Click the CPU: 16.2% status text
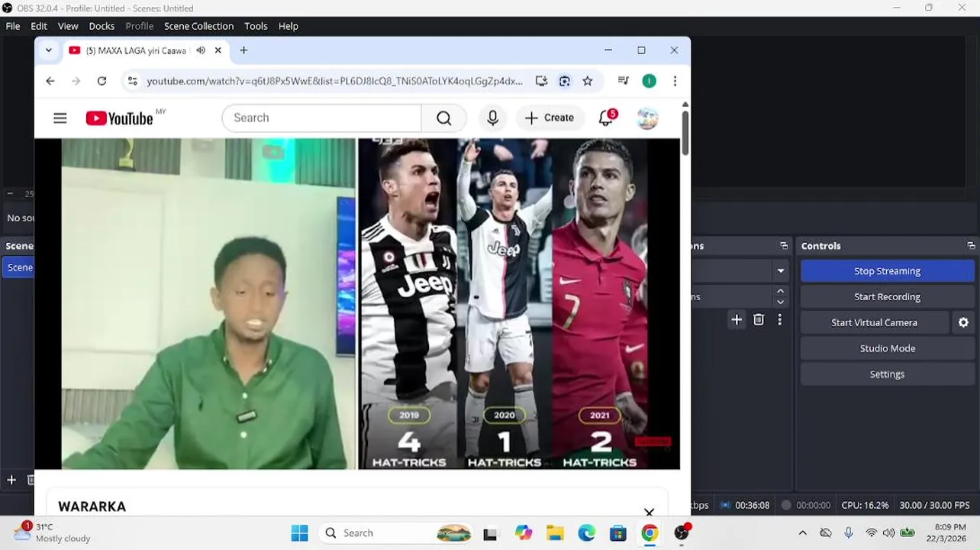Screen dimensions: 980x550 865,505
